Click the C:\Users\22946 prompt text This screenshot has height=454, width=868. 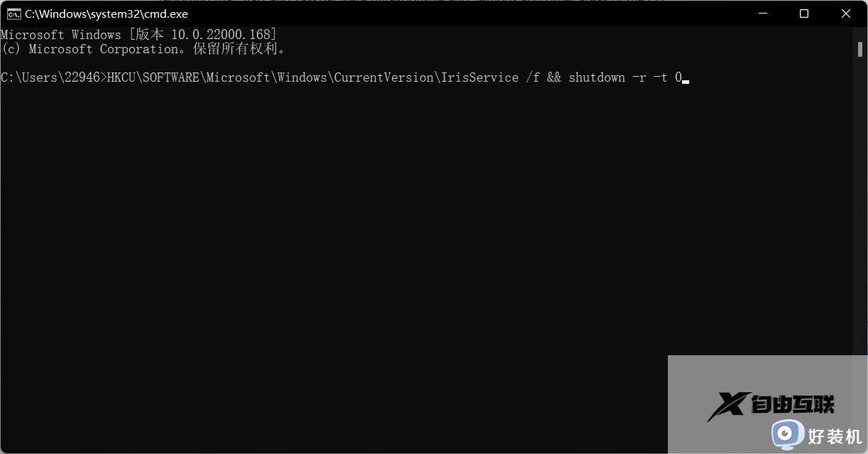(50, 77)
